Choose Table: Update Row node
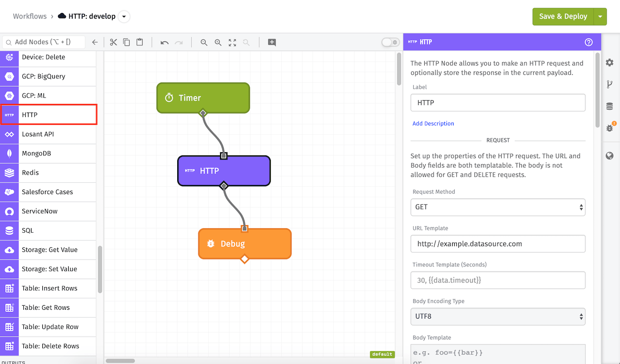Image resolution: width=620 pixels, height=364 pixels. coord(48,327)
